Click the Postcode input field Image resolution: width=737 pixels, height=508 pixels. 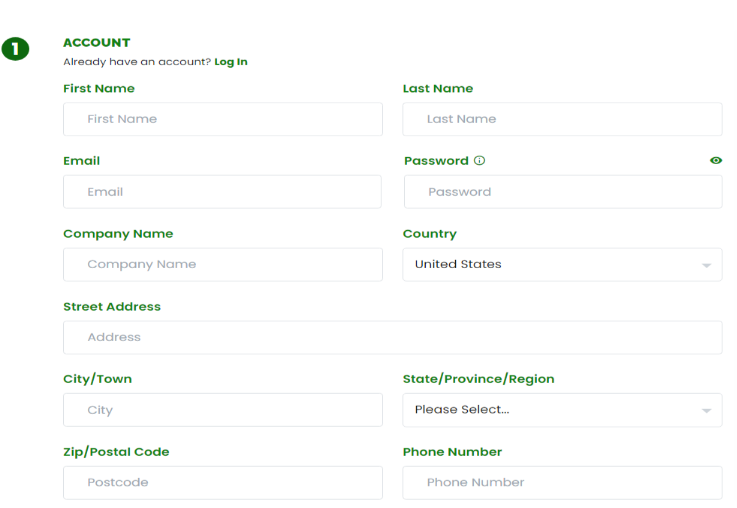point(223,483)
